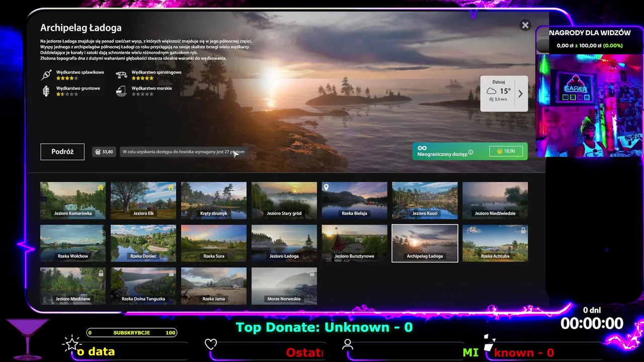The width and height of the screenshot is (644, 362).
Task: Click the purple martini glass icon
Action: tap(27, 339)
